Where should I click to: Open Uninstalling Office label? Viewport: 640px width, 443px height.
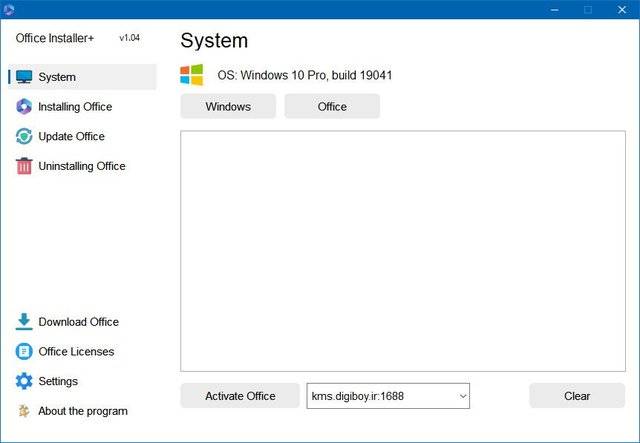click(x=82, y=166)
